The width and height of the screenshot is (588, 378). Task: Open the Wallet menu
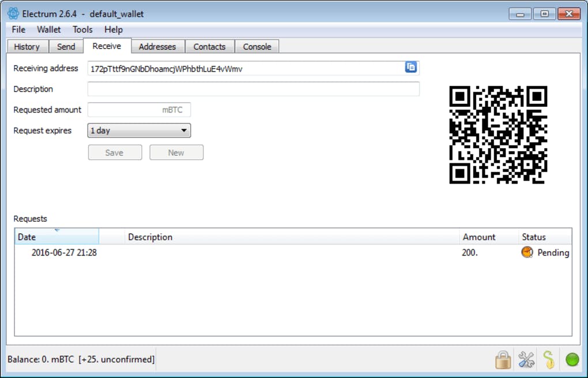coord(48,29)
